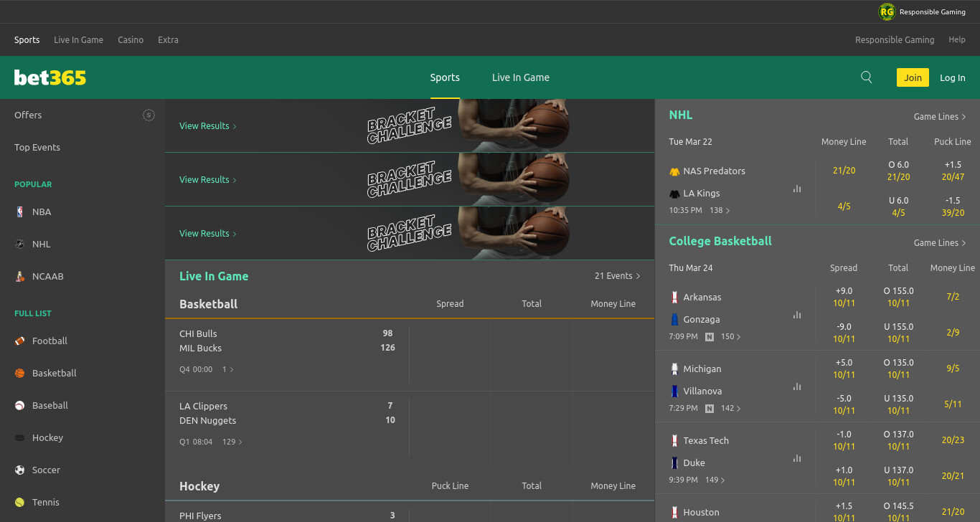980x522 pixels.
Task: Click neutral venue N badge for Michigan game
Action: (x=710, y=408)
